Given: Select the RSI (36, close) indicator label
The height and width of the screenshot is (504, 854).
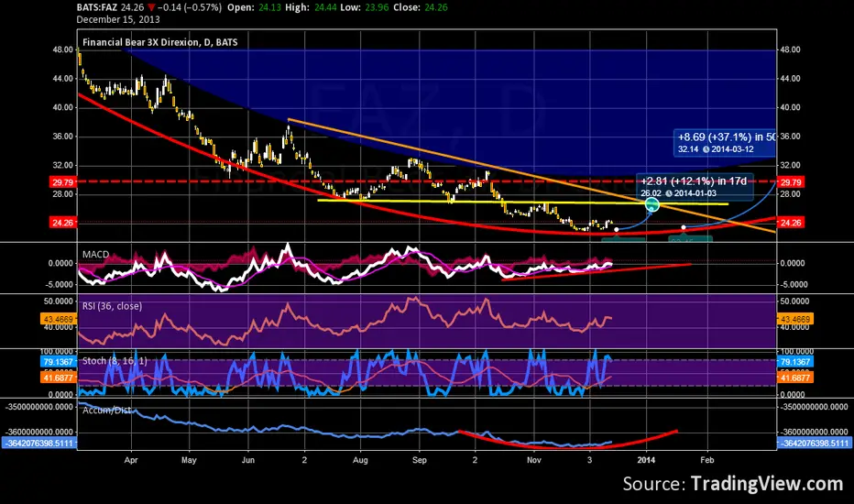Looking at the screenshot, I should (x=112, y=306).
